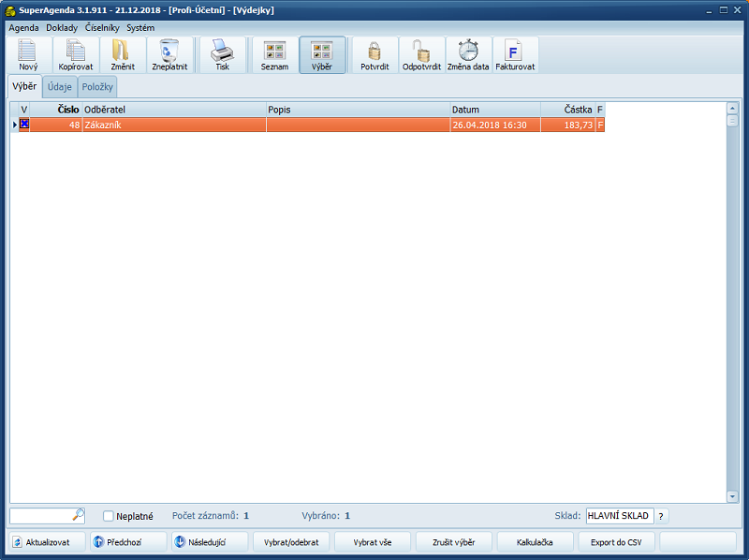Click the search magnifier icon

click(x=79, y=515)
